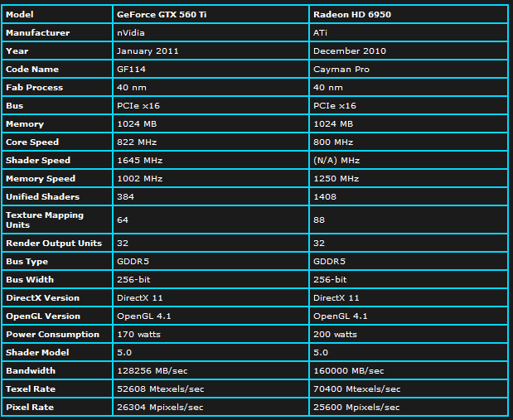This screenshot has height=420, width=513.
Task: Click the '160000 MB/sec' bandwidth value
Action: point(348,371)
